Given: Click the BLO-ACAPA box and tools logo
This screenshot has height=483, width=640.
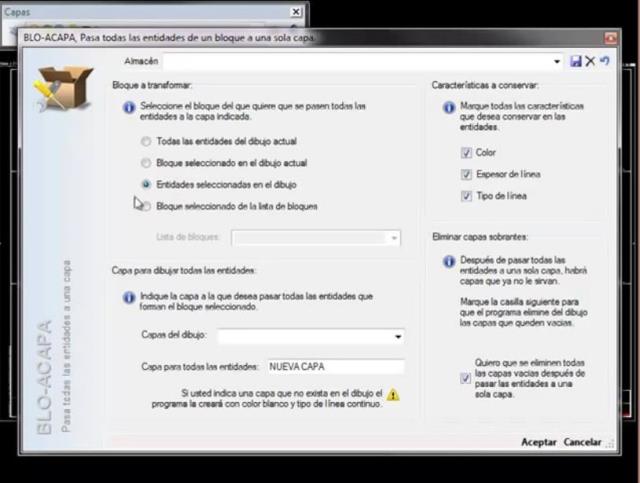Looking at the screenshot, I should click(x=63, y=89).
